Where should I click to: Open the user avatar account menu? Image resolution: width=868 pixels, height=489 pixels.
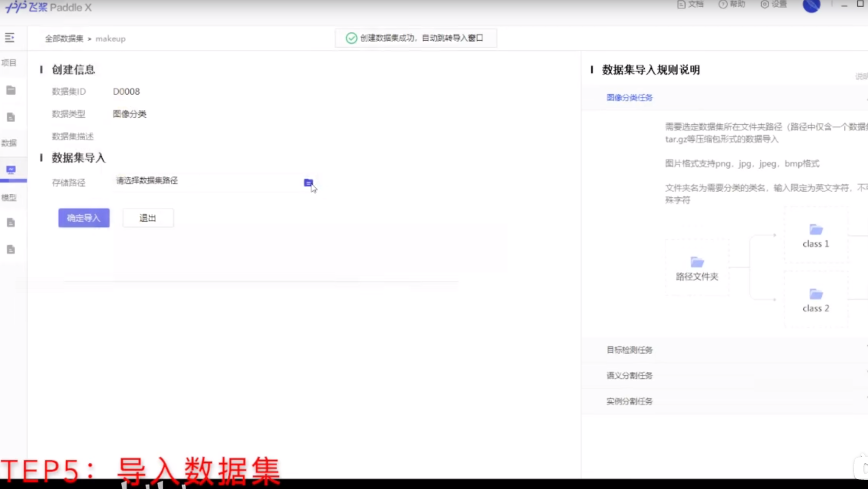[x=811, y=7]
